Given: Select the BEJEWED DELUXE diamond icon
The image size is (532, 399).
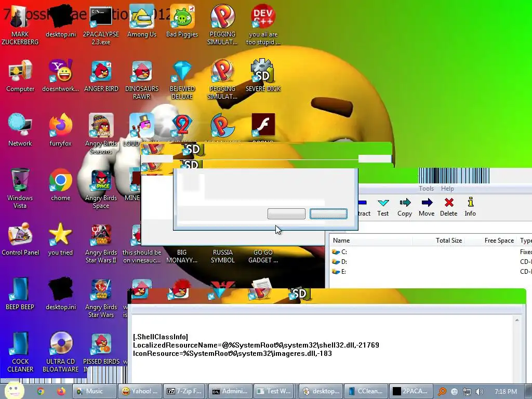Looking at the screenshot, I should click(182, 80).
